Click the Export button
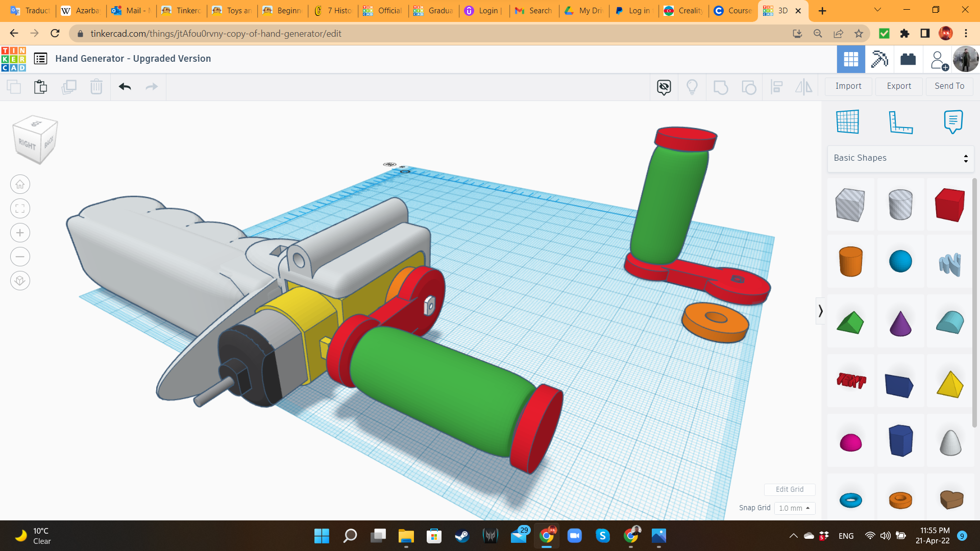980x551 pixels. click(x=899, y=86)
